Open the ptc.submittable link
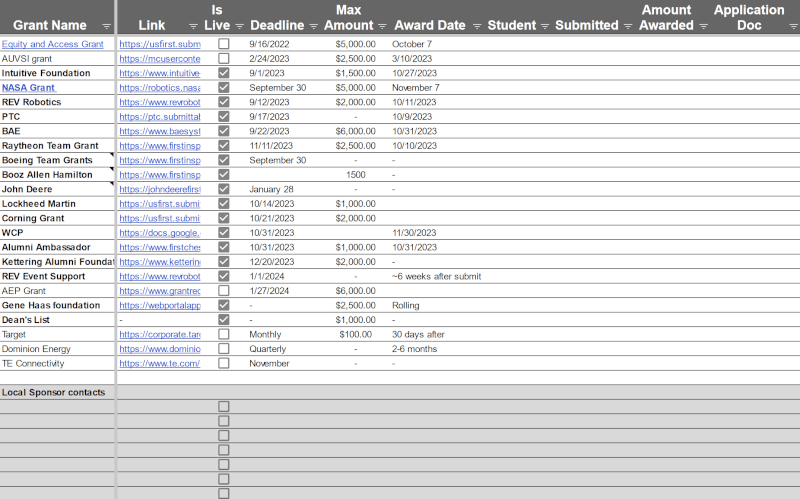This screenshot has height=499, width=800. pyautogui.click(x=160, y=116)
